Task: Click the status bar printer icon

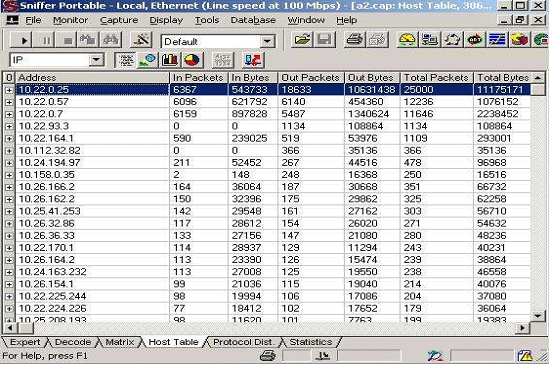Action: [268, 356]
